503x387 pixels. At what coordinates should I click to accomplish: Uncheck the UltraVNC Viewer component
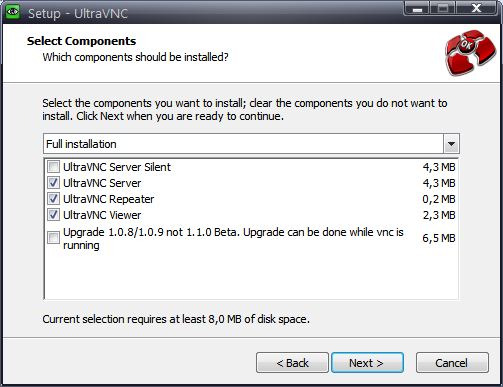[53, 215]
